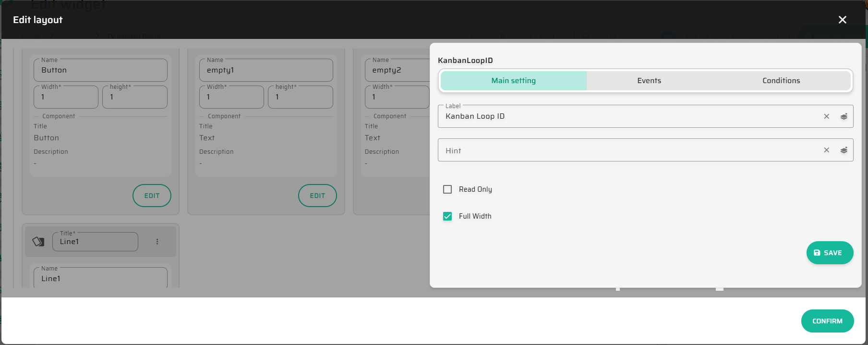Clear the Kanban Loop ID label field
The width and height of the screenshot is (868, 345).
[x=826, y=116]
